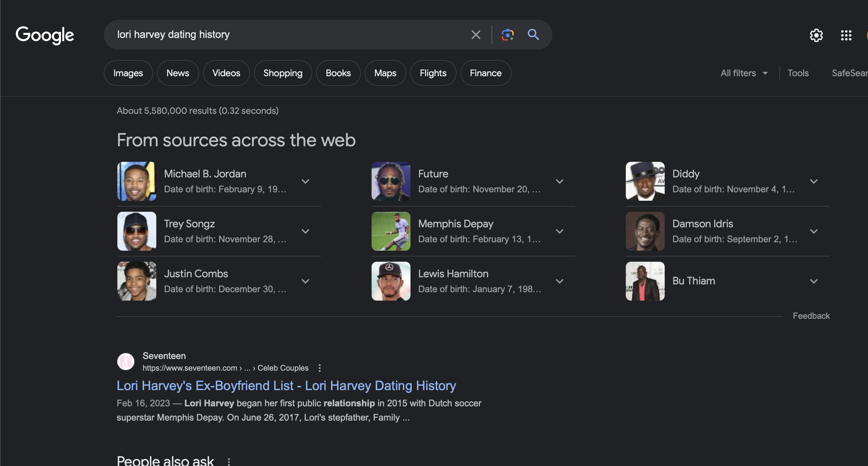This screenshot has width=868, height=466.
Task: Expand the Future entry
Action: (x=559, y=181)
